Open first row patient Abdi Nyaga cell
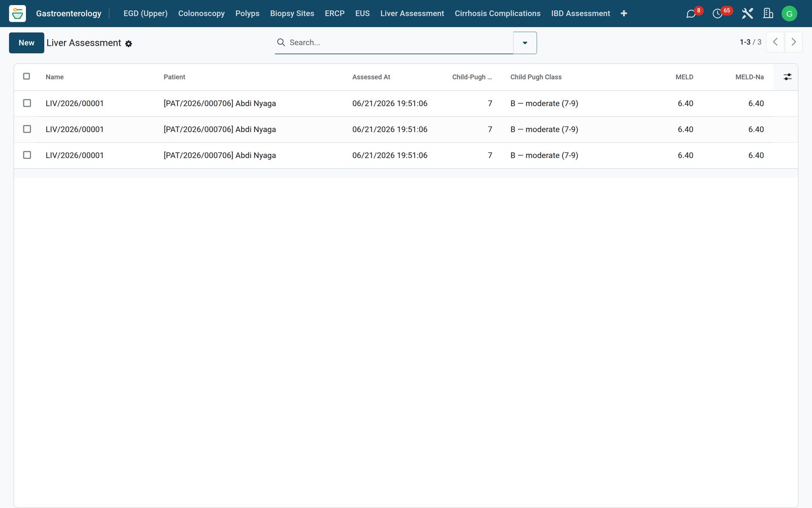Screen dimensions: 812x508 click(x=220, y=103)
